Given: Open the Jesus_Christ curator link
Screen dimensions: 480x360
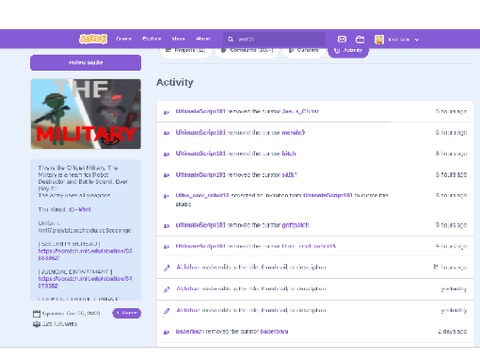Looking at the screenshot, I should (300, 111).
